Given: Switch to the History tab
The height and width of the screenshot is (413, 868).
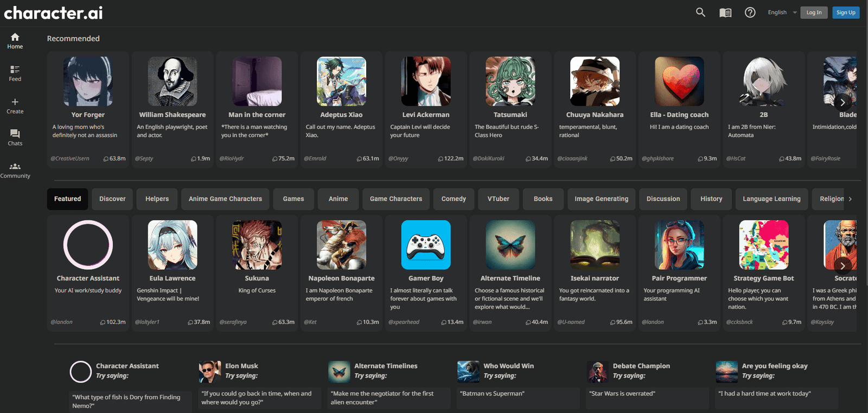Looking at the screenshot, I should tap(711, 199).
